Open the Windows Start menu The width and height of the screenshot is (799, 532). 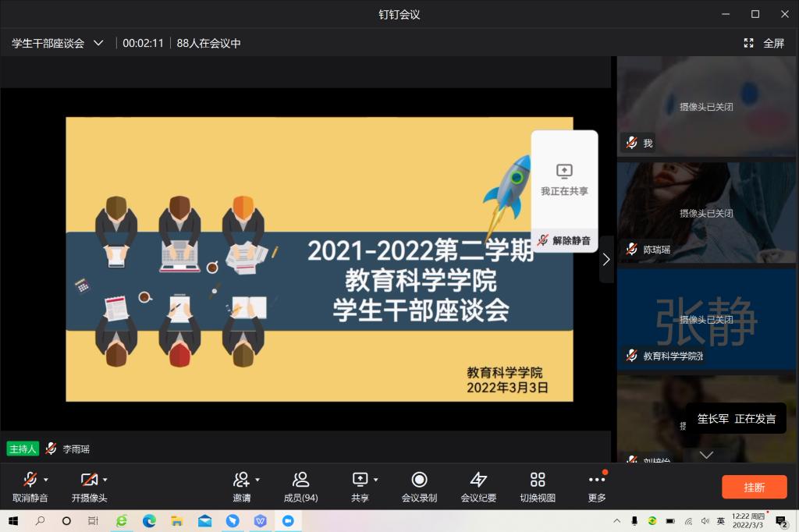(x=13, y=521)
